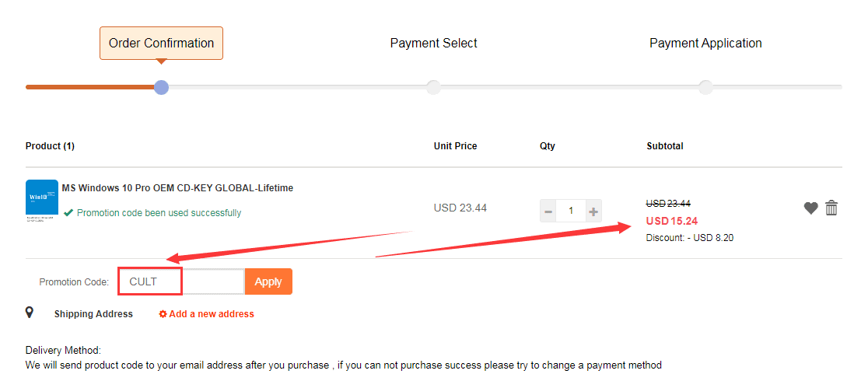This screenshot has height=388, width=868.
Task: Increase quantity with plus button
Action: (593, 211)
